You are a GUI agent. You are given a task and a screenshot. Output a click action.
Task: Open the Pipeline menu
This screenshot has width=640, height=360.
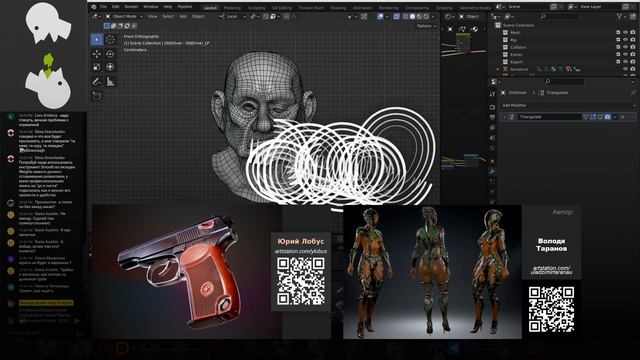(184, 7)
